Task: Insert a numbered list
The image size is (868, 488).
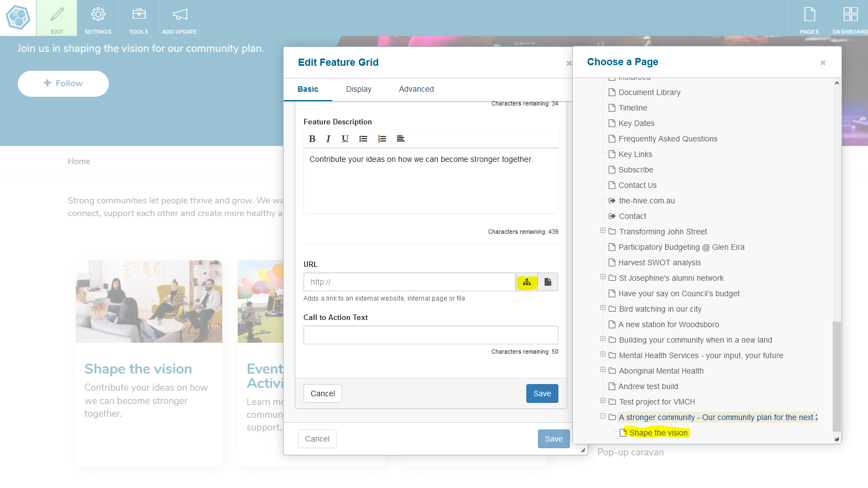Action: (382, 139)
